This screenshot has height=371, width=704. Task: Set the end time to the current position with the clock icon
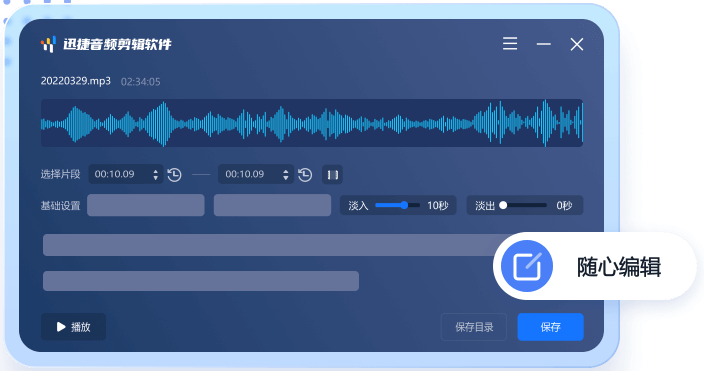(x=305, y=174)
